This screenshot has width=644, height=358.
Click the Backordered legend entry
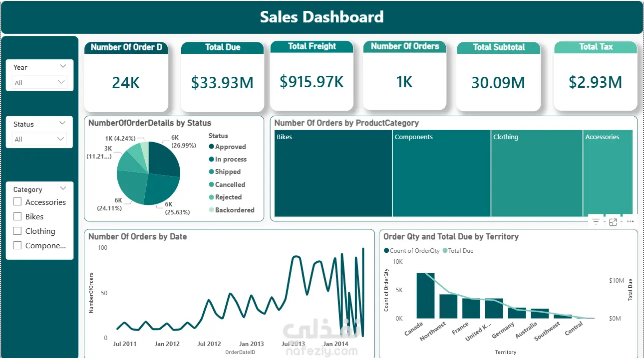tap(232, 210)
